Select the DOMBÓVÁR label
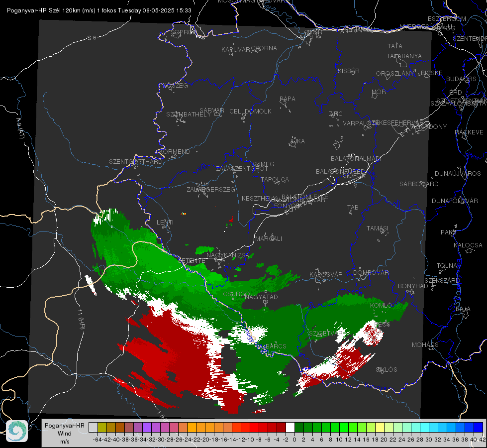Screen dimensions: 487x448 click(x=371, y=273)
